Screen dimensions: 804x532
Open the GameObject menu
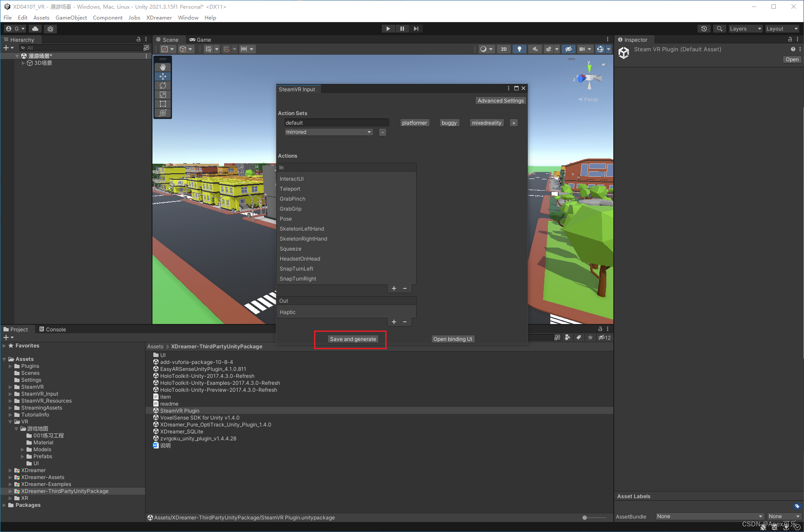click(x=71, y=18)
